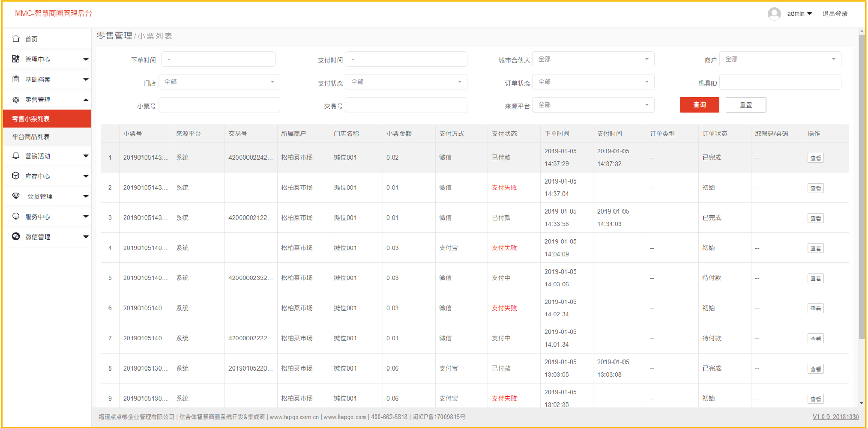The height and width of the screenshot is (428, 868).
Task: Click the 下单时间 date range field
Action: [218, 59]
